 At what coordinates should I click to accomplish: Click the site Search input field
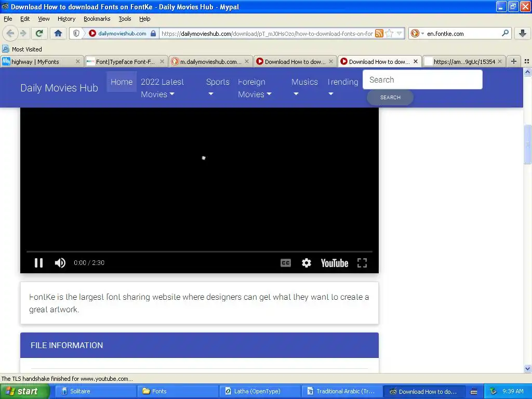coord(422,79)
